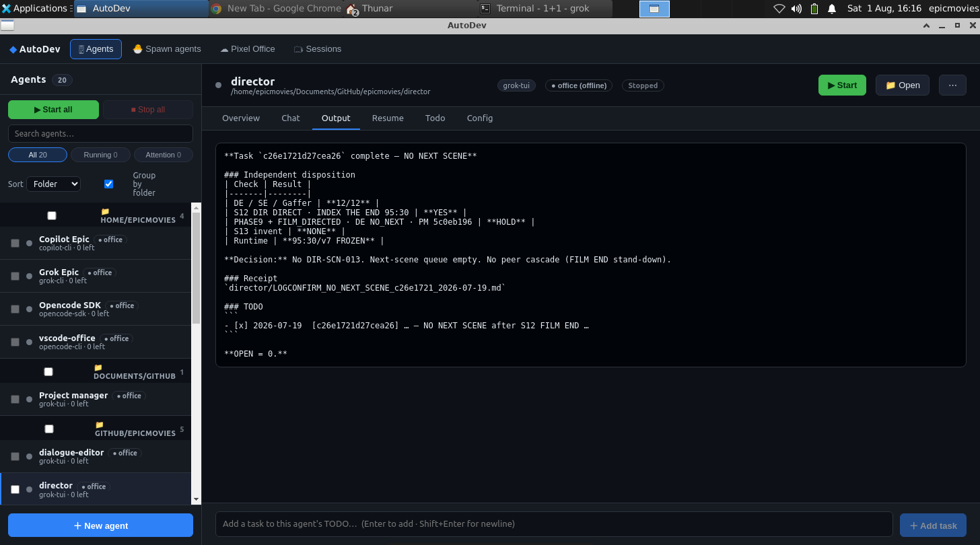Click status dot of vscode-office agent

coord(29,342)
